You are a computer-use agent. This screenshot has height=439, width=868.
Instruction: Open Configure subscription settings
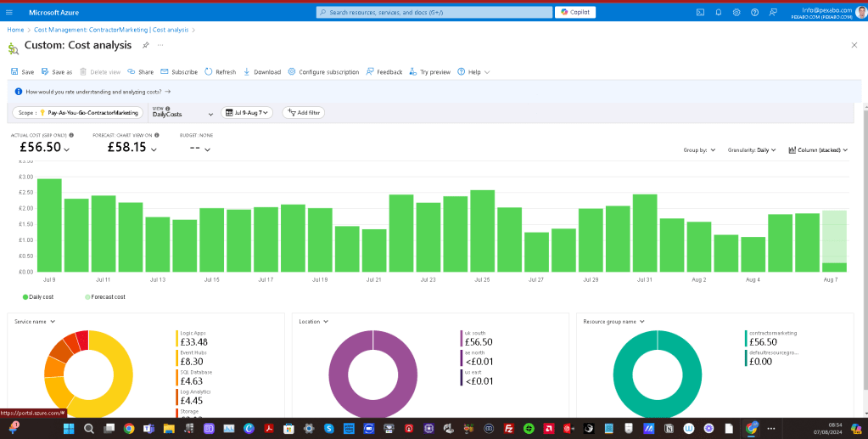(324, 72)
